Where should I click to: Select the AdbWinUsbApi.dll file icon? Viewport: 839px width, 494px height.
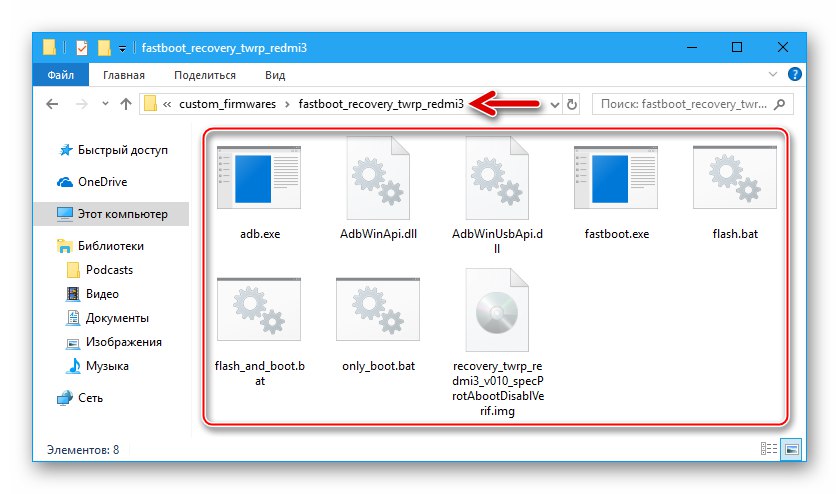(497, 178)
